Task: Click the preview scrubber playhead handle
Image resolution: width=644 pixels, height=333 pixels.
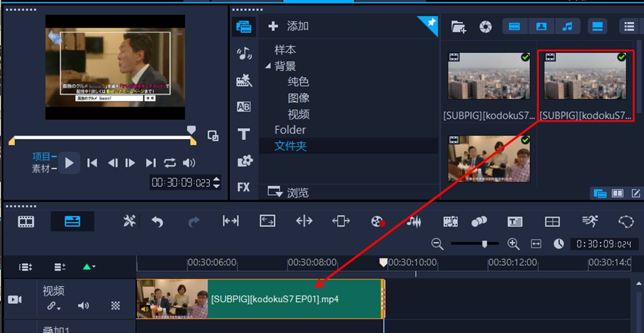Action: click(191, 130)
